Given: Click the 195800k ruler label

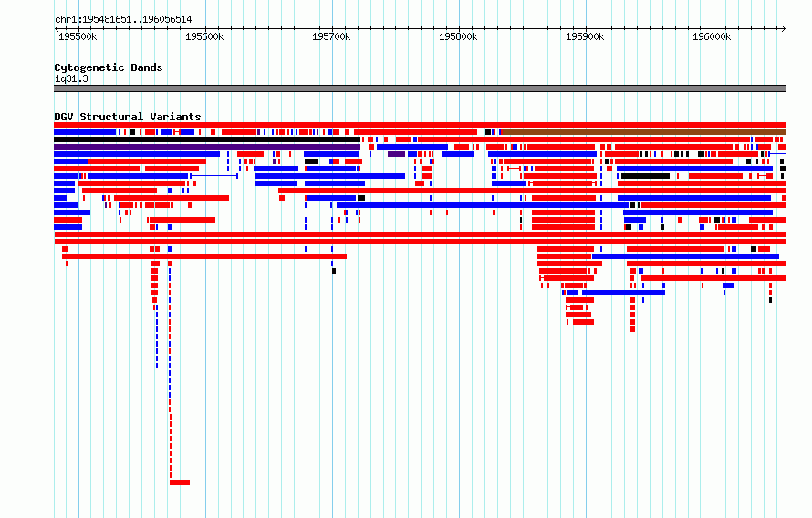Looking at the screenshot, I should click(458, 36).
